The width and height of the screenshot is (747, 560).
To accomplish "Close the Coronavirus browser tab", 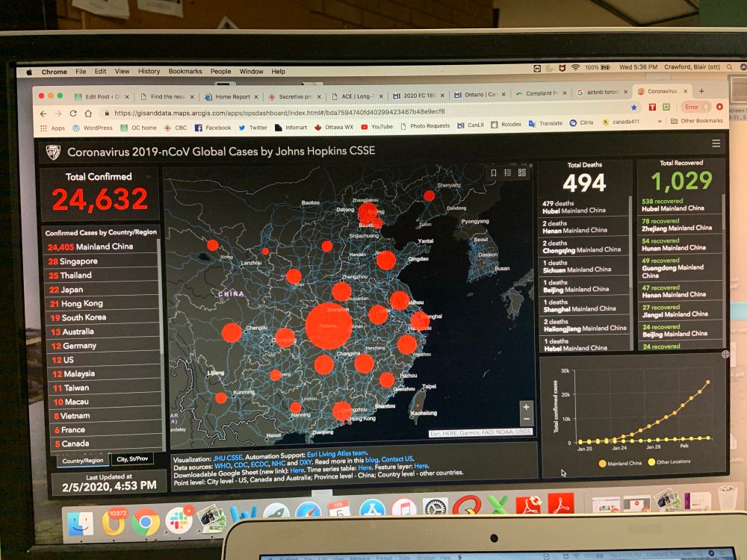I will pyautogui.click(x=686, y=91).
